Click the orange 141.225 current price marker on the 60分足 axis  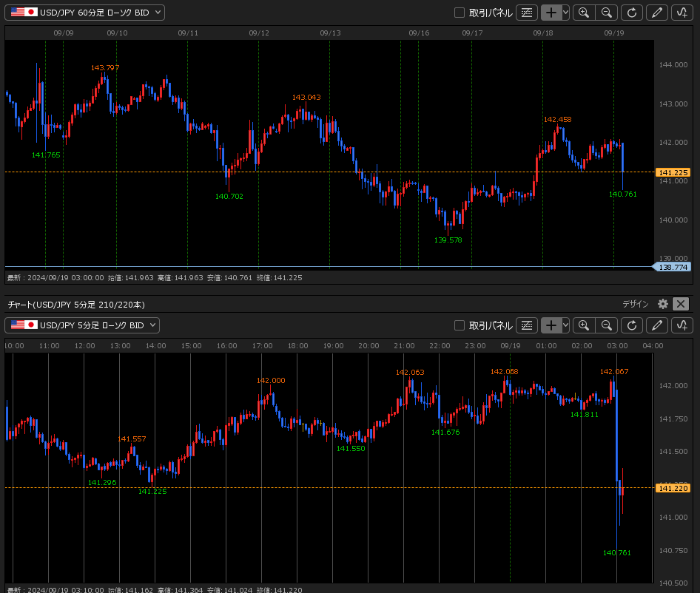point(673,172)
